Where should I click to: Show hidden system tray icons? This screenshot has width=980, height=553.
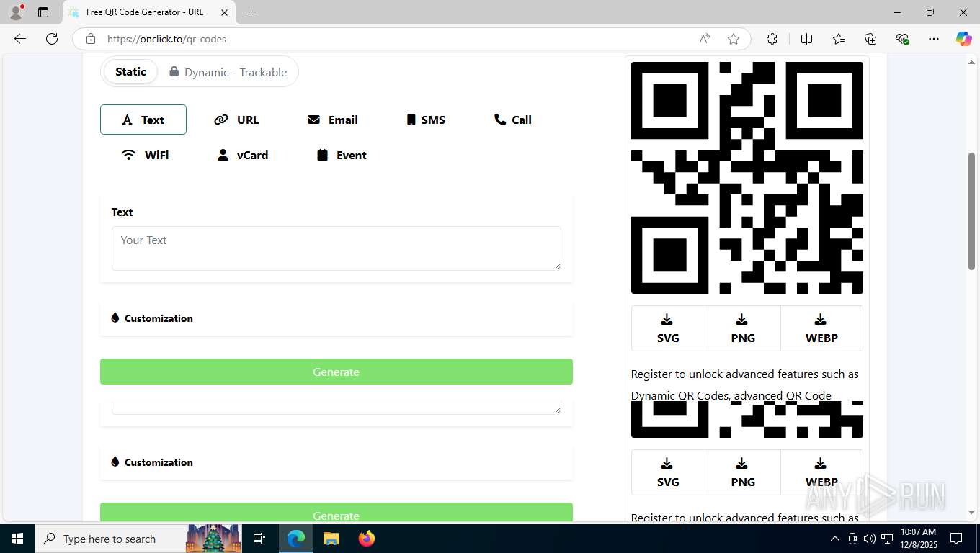(835, 539)
